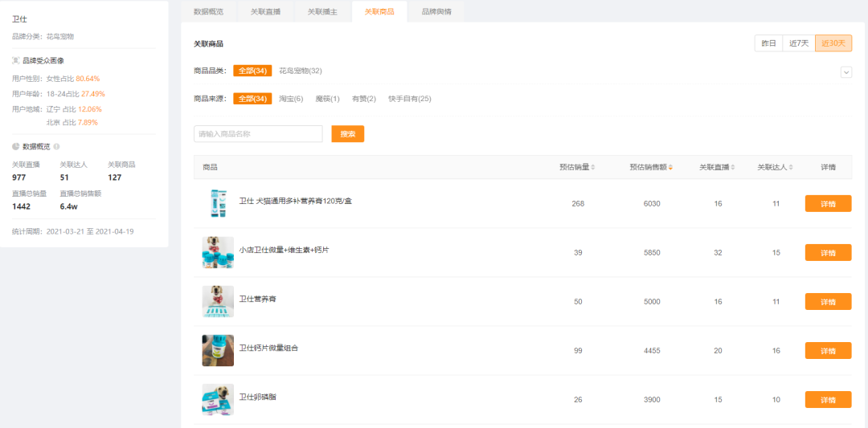This screenshot has height=428, width=868.
Task: Click product name 卫仕钙片微量组合
Action: click(x=268, y=349)
